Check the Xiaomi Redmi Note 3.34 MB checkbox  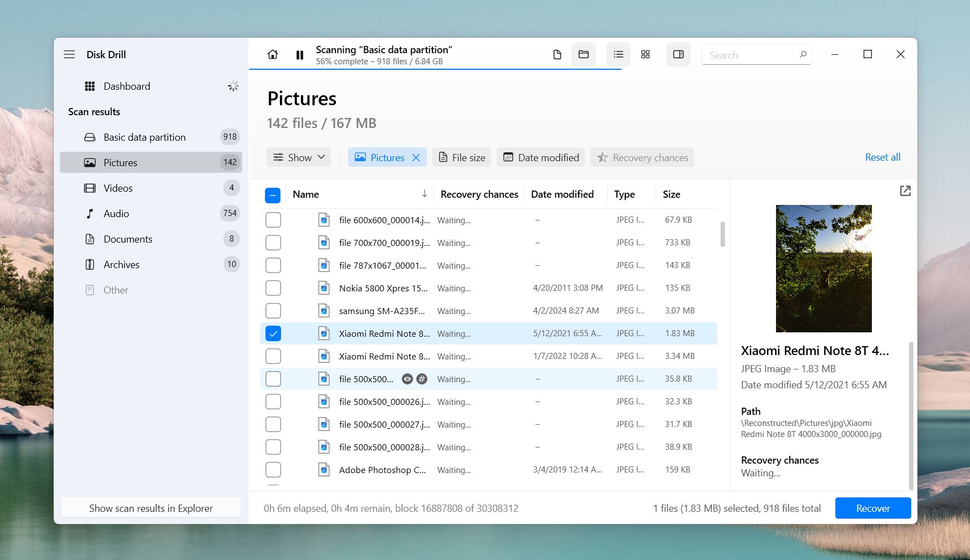273,356
